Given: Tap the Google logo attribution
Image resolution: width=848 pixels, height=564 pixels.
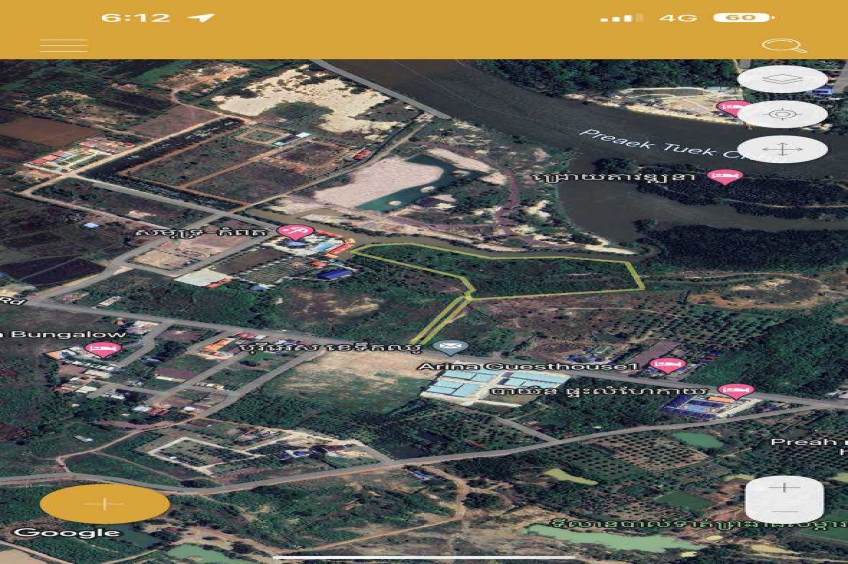Looking at the screenshot, I should point(66,533).
